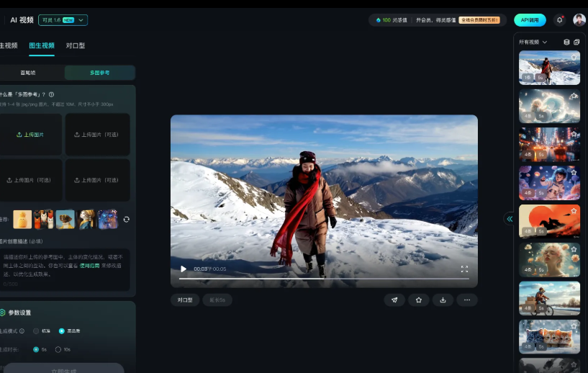The image size is (588, 373).
Task: Favorite the video with the star button
Action: pyautogui.click(x=418, y=300)
